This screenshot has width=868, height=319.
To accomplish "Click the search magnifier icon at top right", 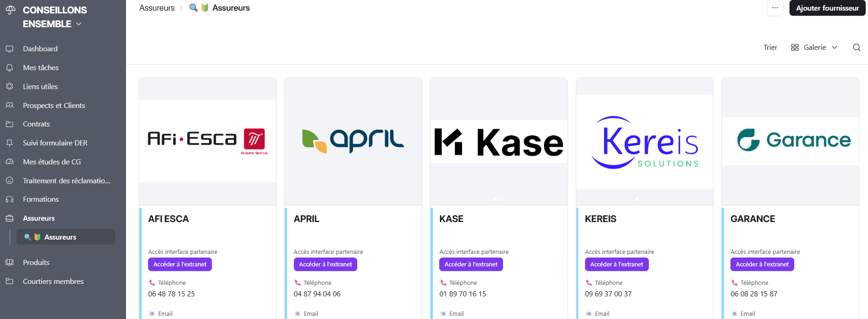I will [856, 48].
